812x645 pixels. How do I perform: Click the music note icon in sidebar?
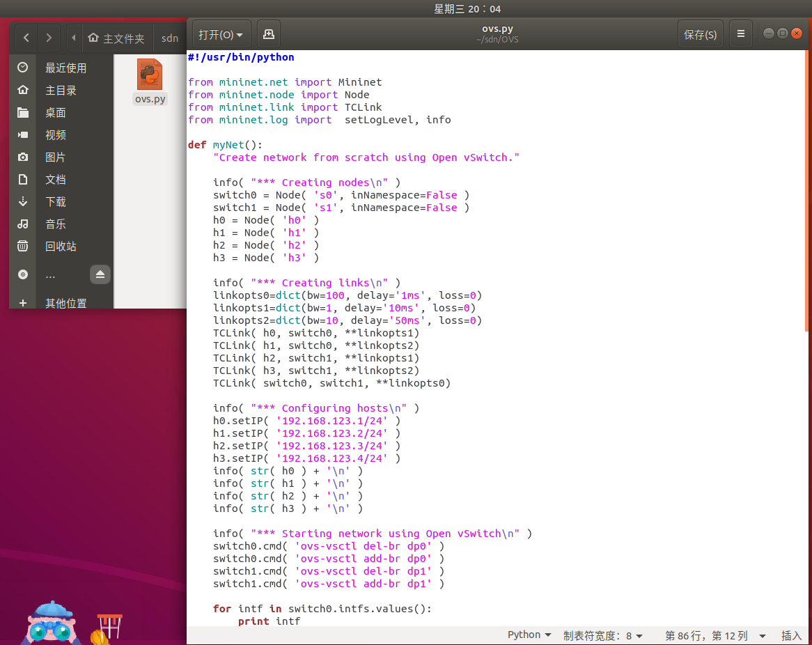coord(23,224)
